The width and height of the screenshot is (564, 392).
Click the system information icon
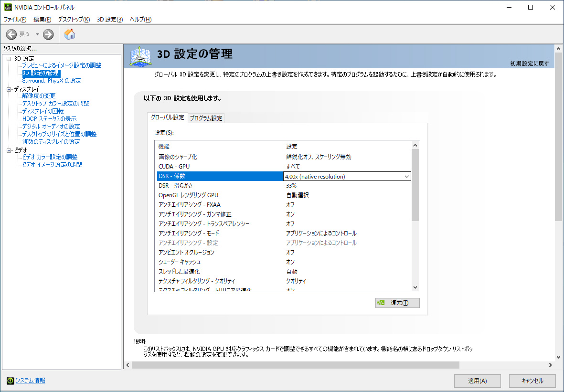(x=10, y=381)
